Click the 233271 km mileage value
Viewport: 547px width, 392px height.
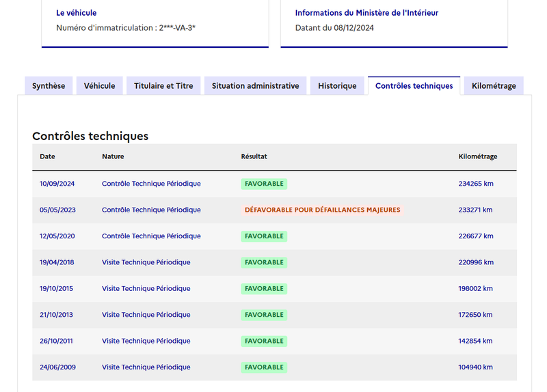click(475, 210)
